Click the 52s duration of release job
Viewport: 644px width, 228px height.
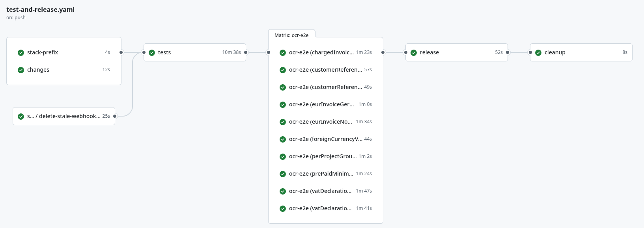[x=499, y=52]
